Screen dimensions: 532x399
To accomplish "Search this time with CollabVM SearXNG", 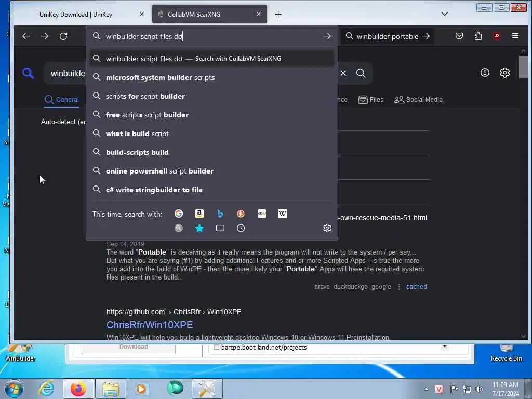I will click(x=179, y=228).
